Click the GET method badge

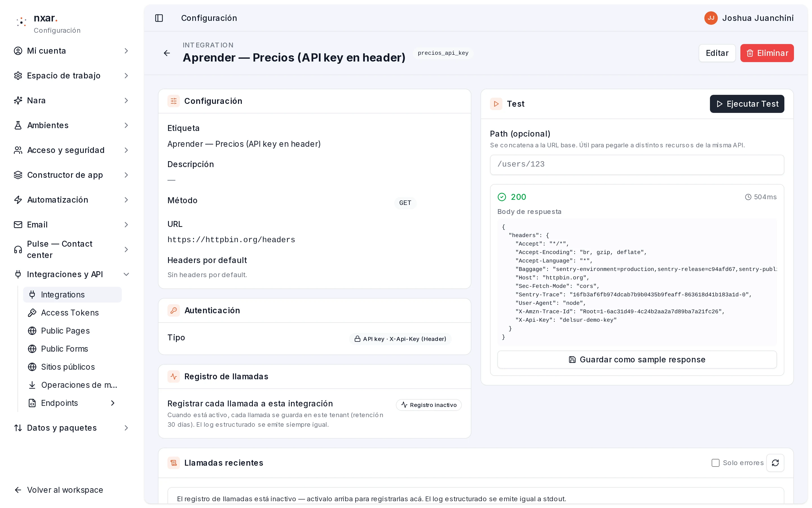(x=405, y=203)
